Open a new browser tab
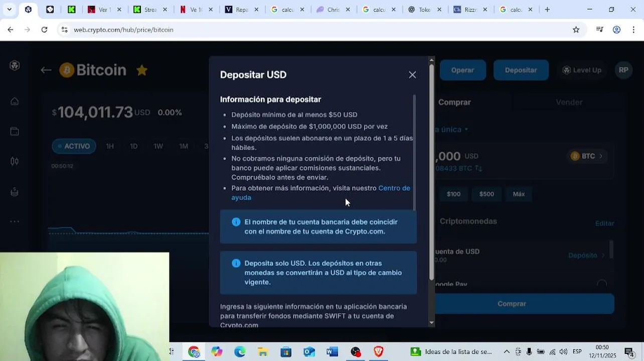The image size is (644, 361). [547, 10]
